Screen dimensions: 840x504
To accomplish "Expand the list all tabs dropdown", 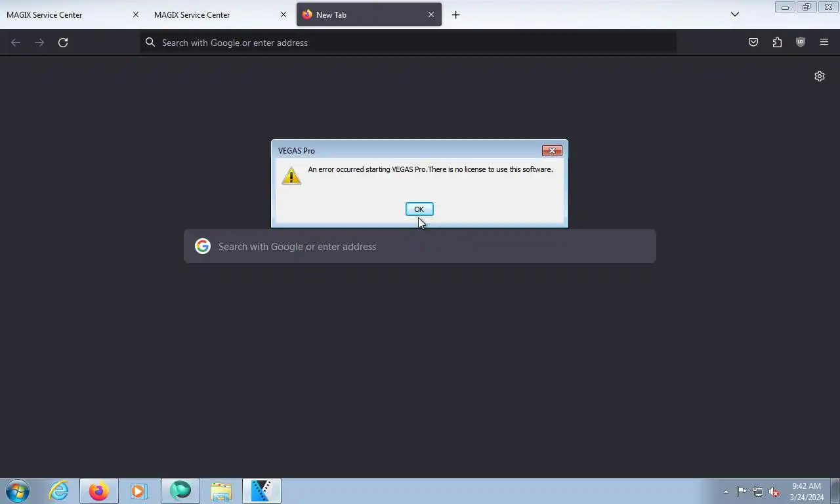I will tap(735, 14).
